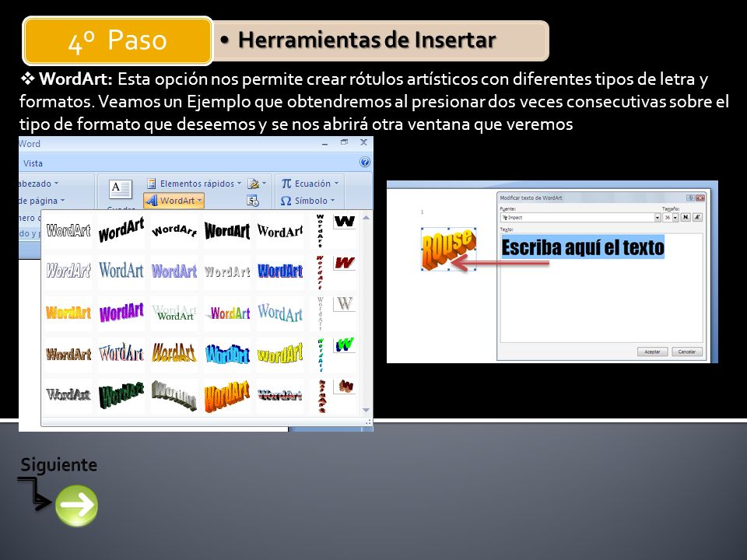Click the pi Ecuación icon
747x560 pixels.
click(286, 184)
